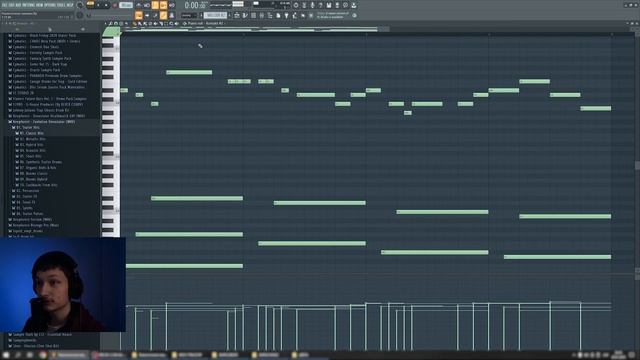Toggle the metronome icon
Viewport: 640px width, 360px height.
point(139,5)
